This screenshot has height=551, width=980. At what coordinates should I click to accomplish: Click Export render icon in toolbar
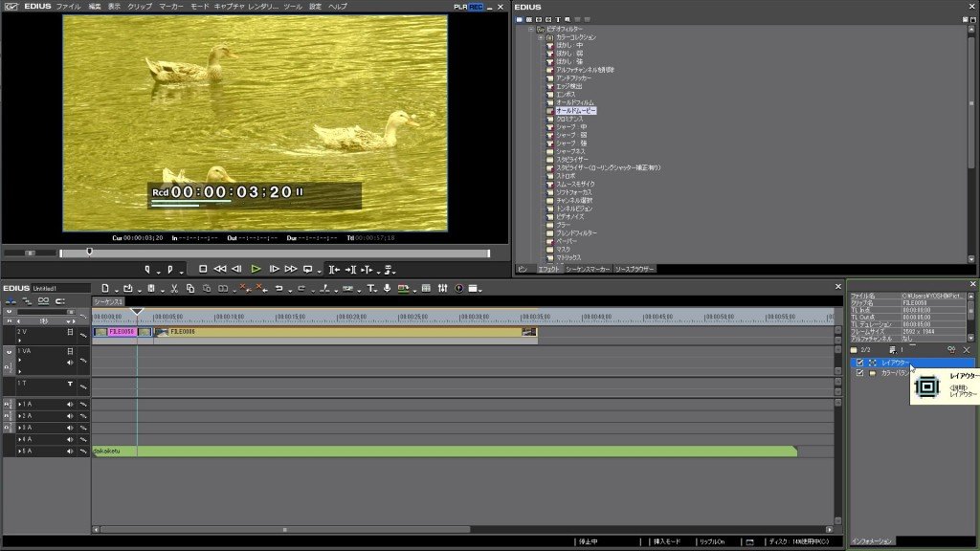[403, 288]
